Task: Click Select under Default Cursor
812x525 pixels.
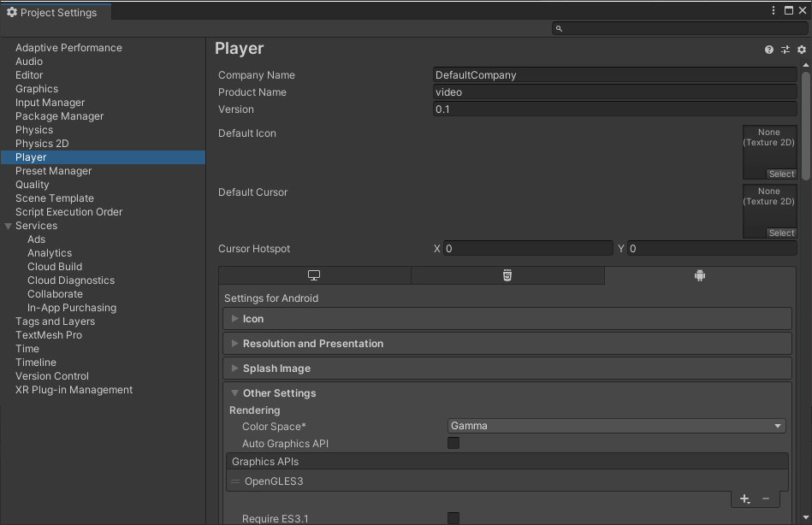Action: point(781,233)
